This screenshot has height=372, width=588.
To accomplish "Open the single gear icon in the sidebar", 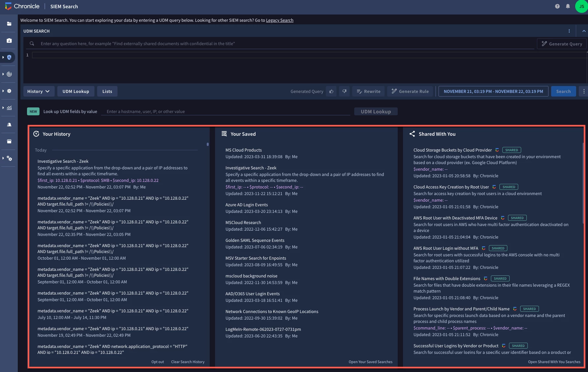I will 9,91.
